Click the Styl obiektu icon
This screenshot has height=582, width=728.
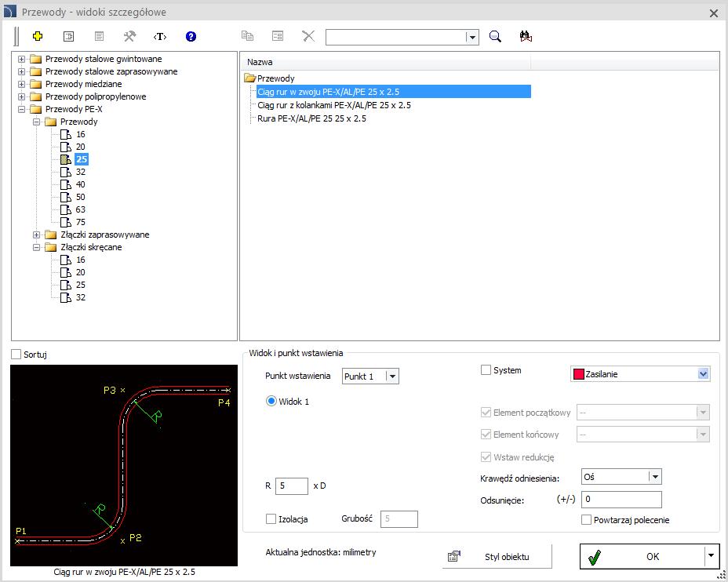click(453, 556)
